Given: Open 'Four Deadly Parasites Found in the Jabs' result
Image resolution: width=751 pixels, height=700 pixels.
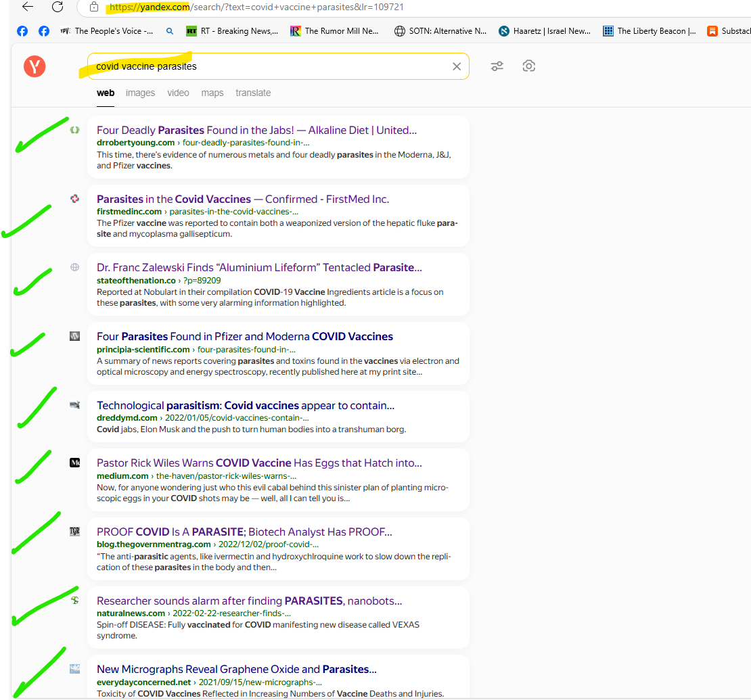Looking at the screenshot, I should [256, 131].
